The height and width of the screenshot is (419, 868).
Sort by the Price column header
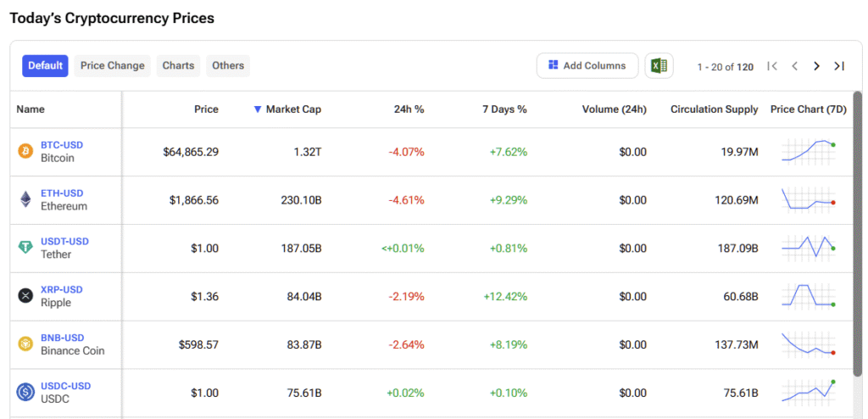205,109
